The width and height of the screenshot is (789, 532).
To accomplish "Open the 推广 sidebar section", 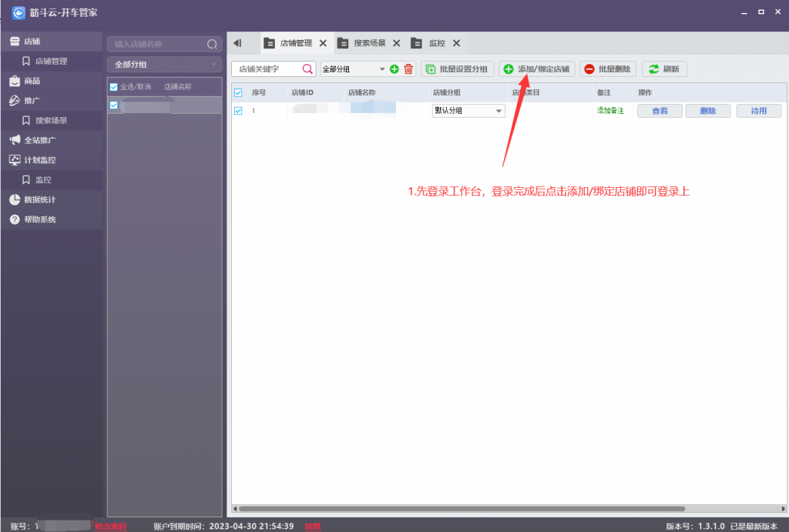I will [52, 101].
